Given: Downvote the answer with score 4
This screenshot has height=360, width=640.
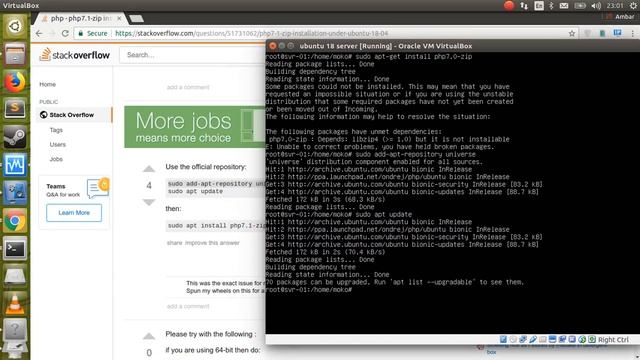Looking at the screenshot, I should click(149, 202).
